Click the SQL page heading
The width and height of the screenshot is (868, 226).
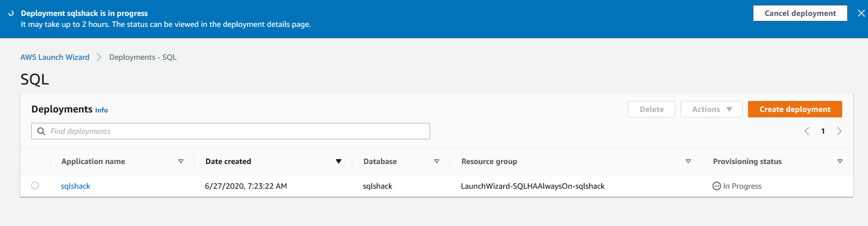[35, 80]
